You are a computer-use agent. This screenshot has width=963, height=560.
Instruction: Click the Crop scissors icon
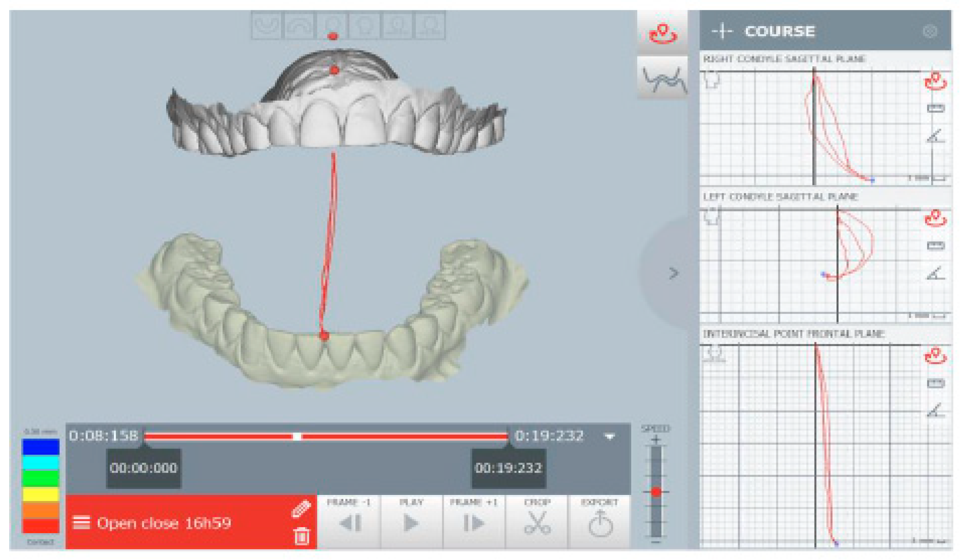(x=537, y=522)
